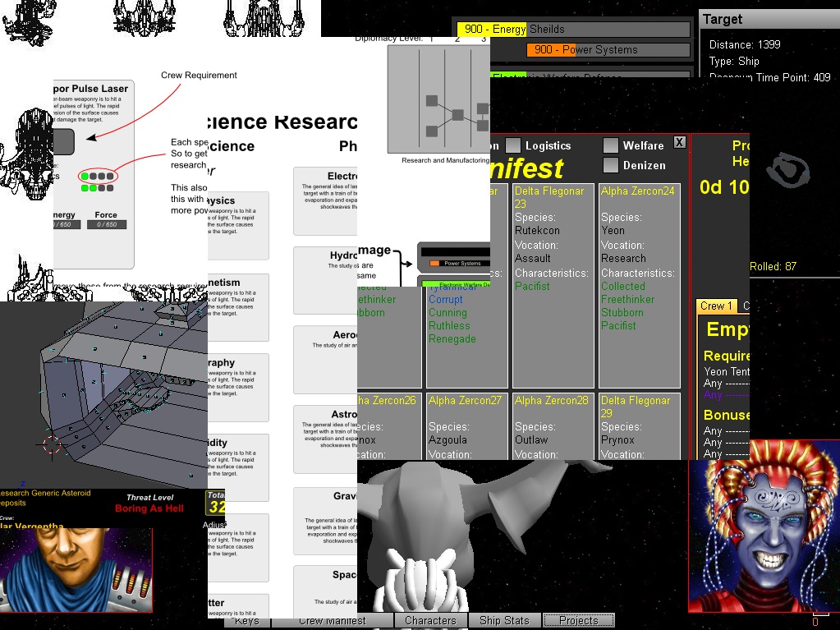Screen dimensions: 840x630
Task: Choose the Alpha Zercon28 crew card
Action: [553, 426]
